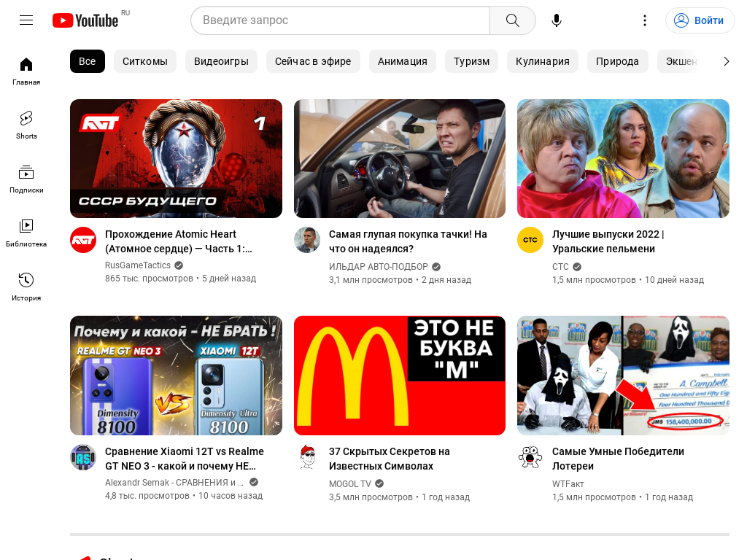Image resolution: width=747 pixels, height=560 pixels.
Task: Open the Atomic Heart walkthrough thumbnail
Action: click(x=176, y=158)
